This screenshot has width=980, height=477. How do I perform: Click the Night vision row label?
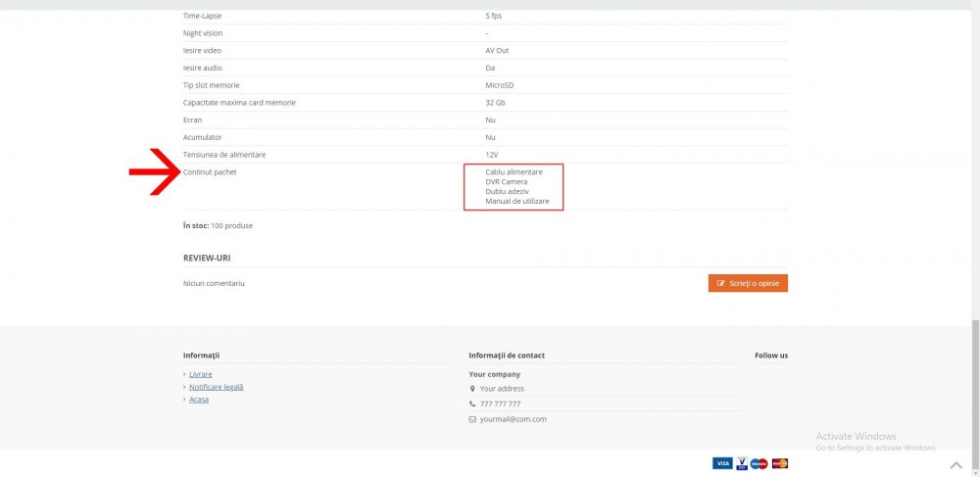point(203,33)
